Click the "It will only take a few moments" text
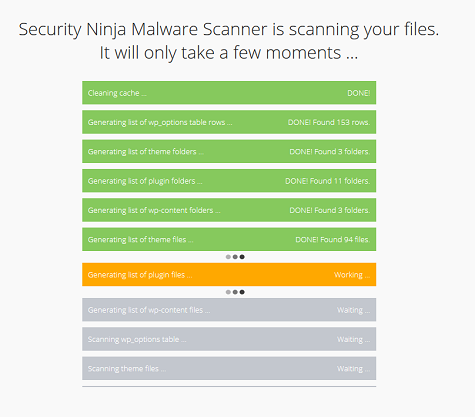Screen dimensions: 475x417 pyautogui.click(x=229, y=53)
